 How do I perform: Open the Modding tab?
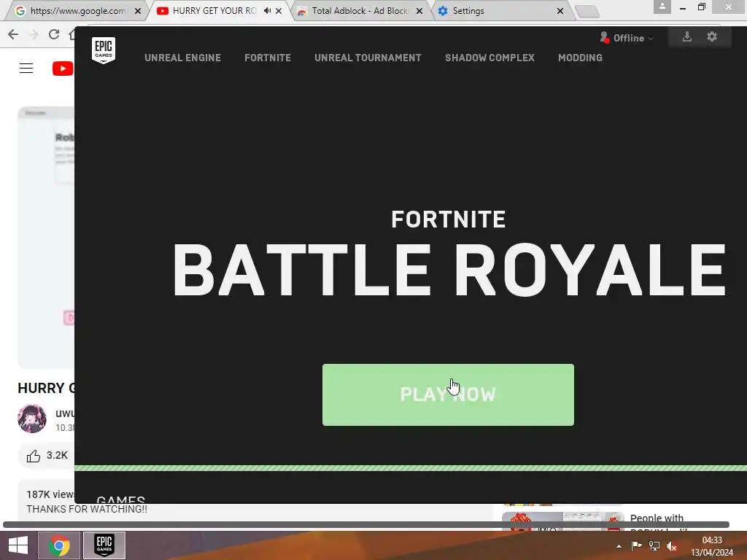[580, 58]
